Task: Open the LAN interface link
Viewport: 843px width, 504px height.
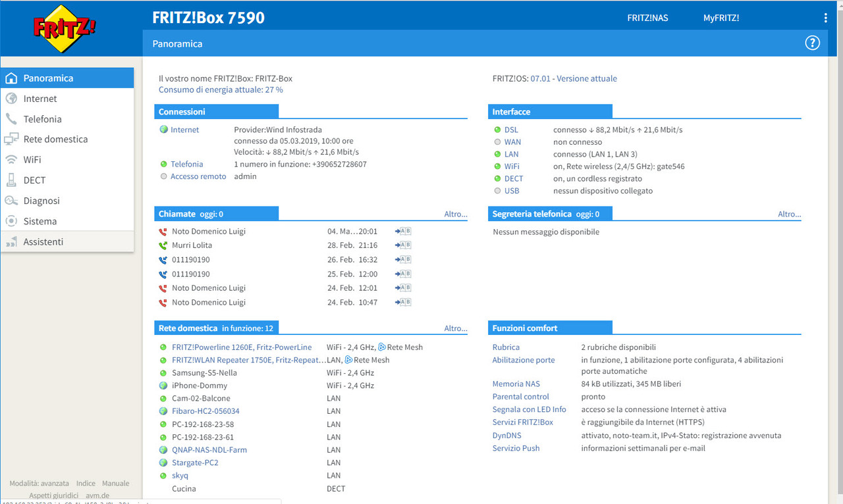Action: pos(512,154)
